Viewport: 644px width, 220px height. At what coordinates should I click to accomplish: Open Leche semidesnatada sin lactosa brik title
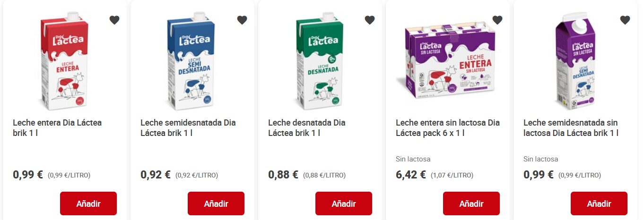pyautogui.click(x=571, y=128)
